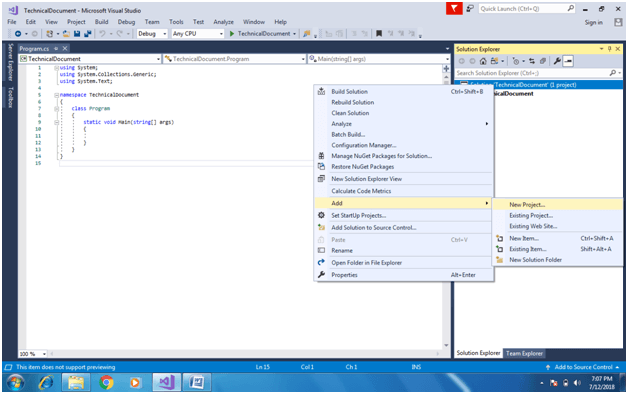Click Sync with Active Document icon
Screen dimensions: 628x394
tap(532, 61)
